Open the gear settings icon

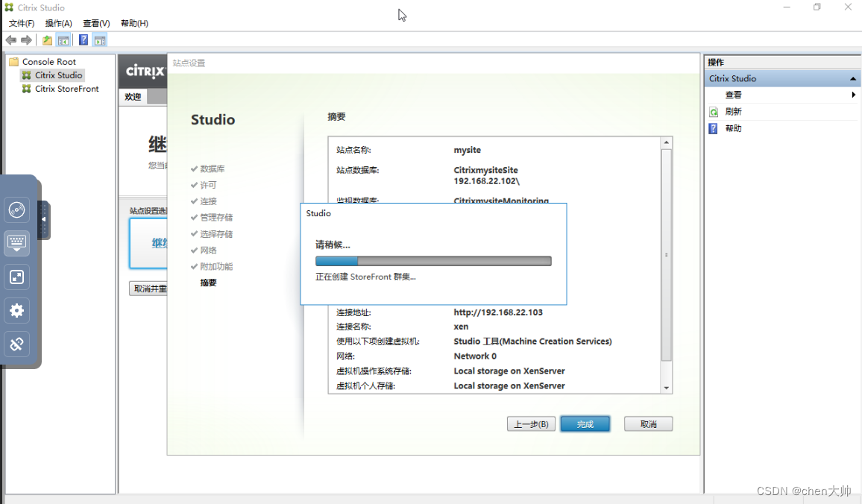(x=16, y=311)
